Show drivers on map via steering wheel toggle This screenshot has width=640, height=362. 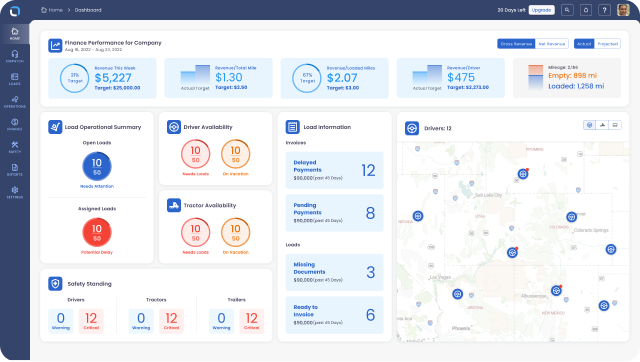(x=589, y=125)
